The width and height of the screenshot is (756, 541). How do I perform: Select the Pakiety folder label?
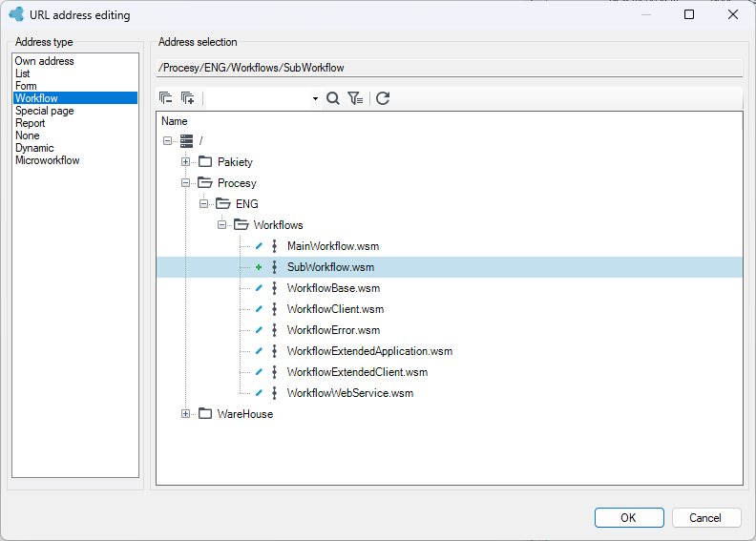coord(235,162)
